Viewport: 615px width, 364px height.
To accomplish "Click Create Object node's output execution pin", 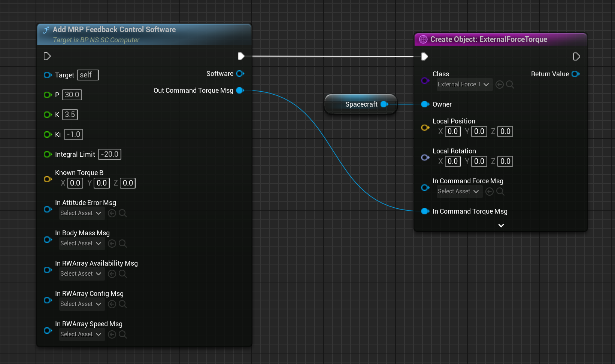I will 576,56.
